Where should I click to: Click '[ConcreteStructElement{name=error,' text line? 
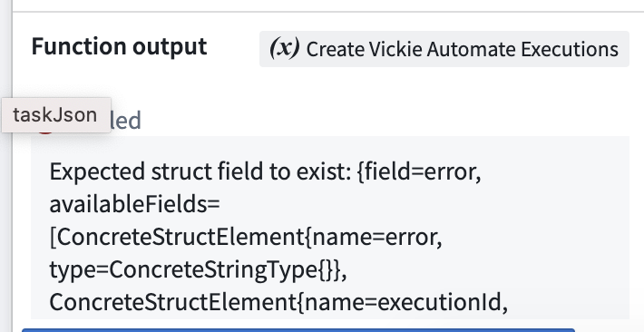[x=246, y=237]
